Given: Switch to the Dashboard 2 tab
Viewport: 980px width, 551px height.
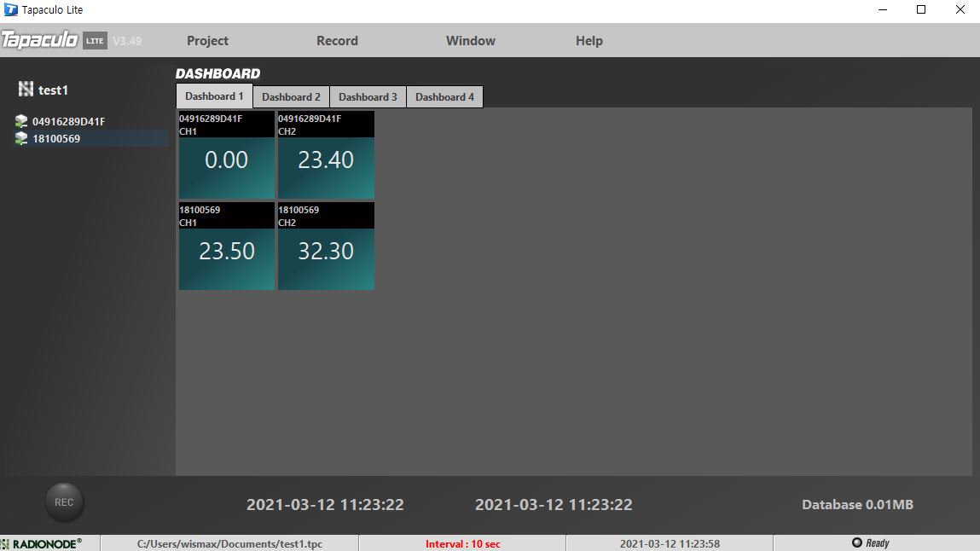Looking at the screenshot, I should tap(291, 97).
